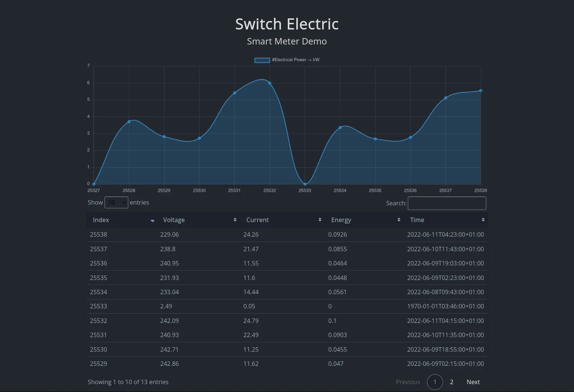Viewport: 574px width, 392px height.
Task: Select voltage cell 240.93
Action: coord(170,335)
